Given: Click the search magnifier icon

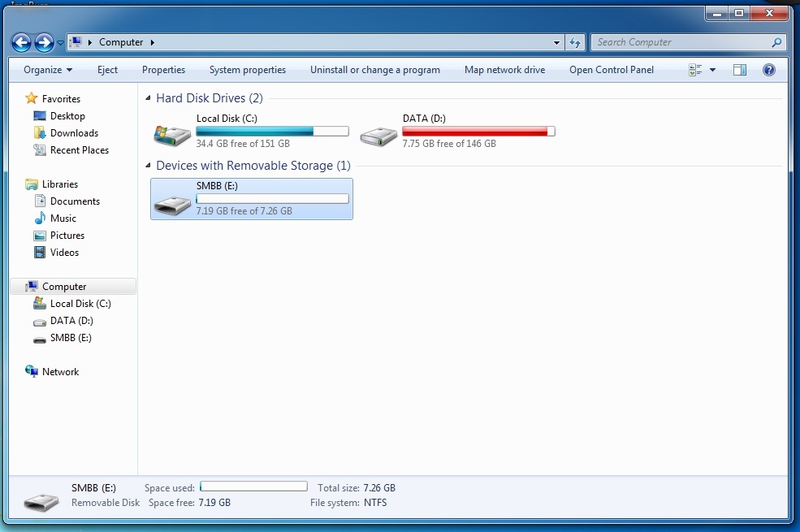Looking at the screenshot, I should pos(776,42).
